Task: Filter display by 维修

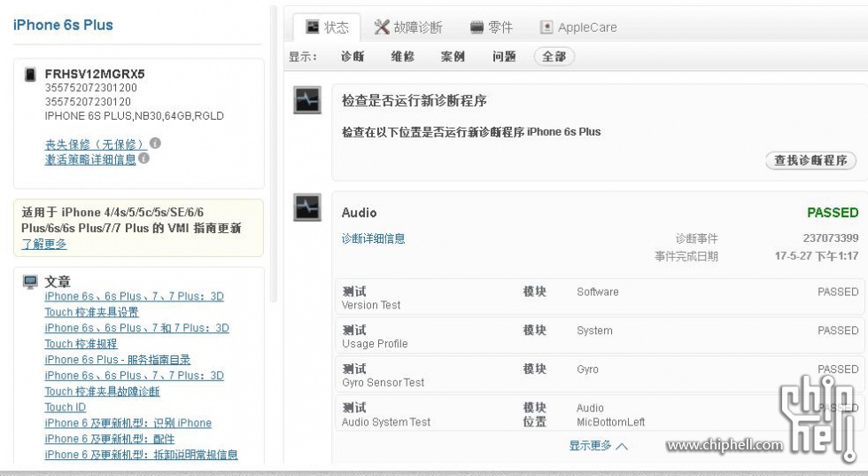Action: (x=402, y=57)
